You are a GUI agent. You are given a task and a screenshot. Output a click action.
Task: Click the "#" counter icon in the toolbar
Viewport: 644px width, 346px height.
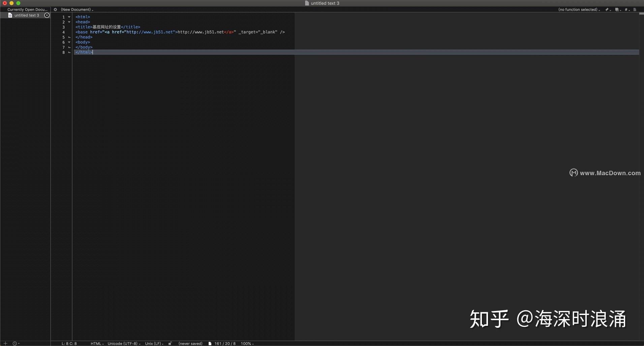tap(626, 9)
